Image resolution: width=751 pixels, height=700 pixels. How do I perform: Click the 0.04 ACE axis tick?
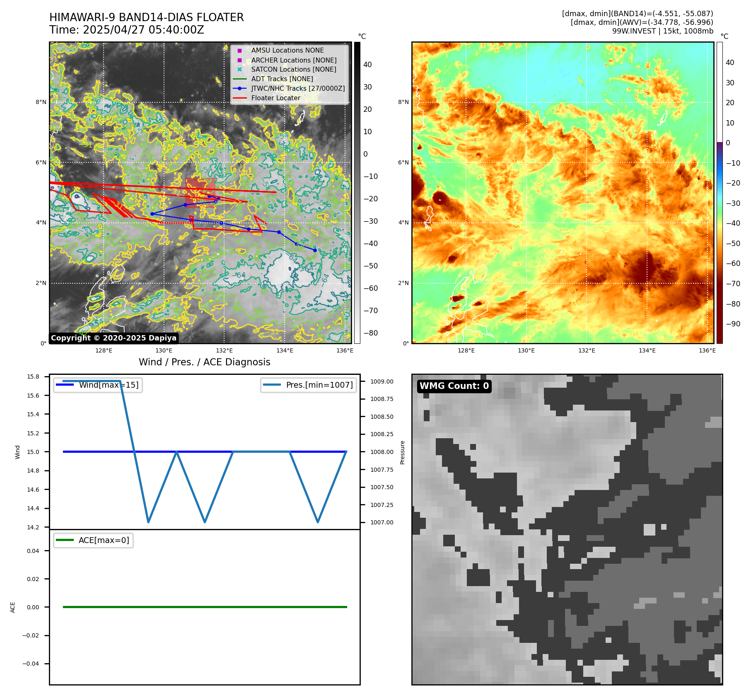(33, 551)
